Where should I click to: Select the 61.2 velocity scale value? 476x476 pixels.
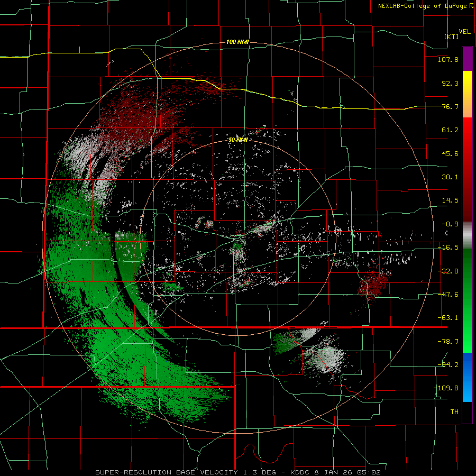(450, 130)
